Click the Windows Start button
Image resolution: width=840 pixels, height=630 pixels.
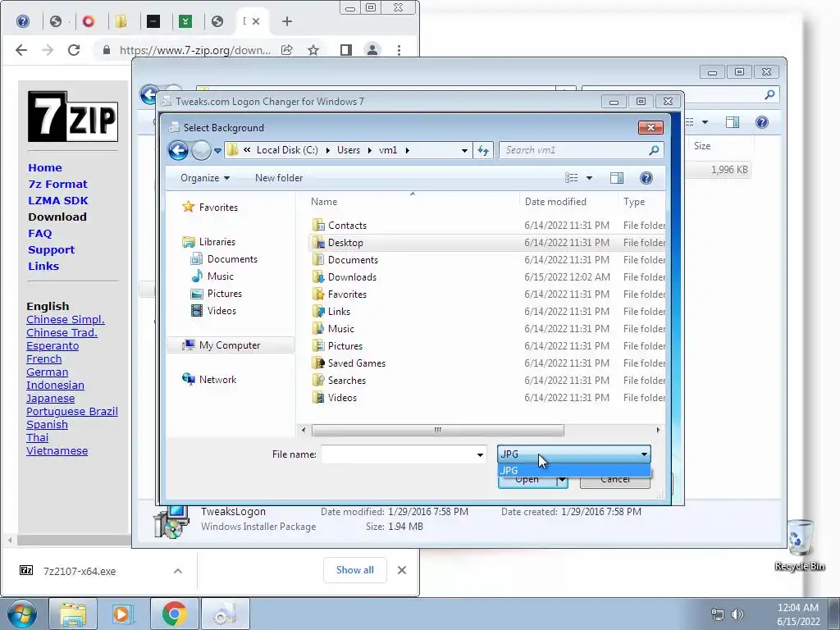pos(21,614)
